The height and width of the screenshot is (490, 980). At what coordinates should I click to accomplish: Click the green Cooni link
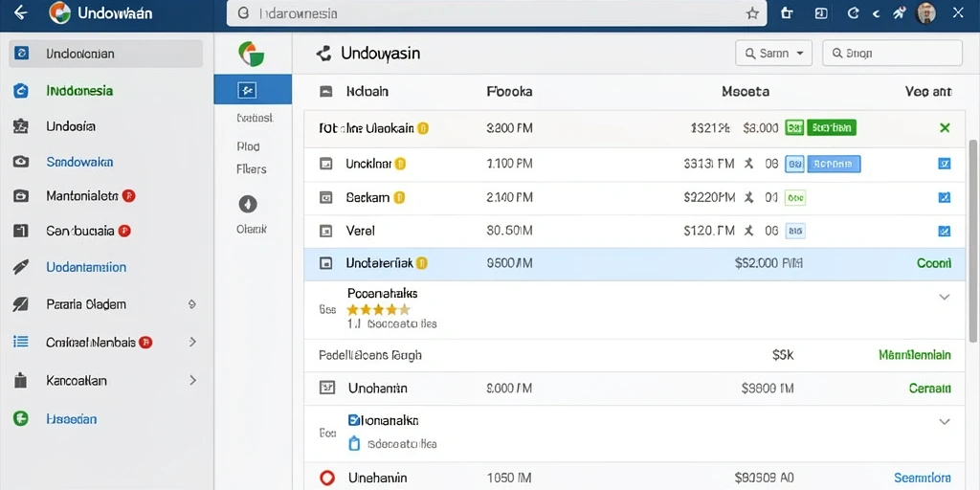tap(934, 263)
